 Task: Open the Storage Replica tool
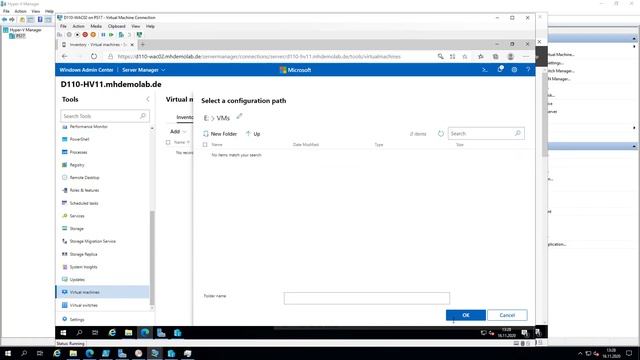tap(83, 254)
